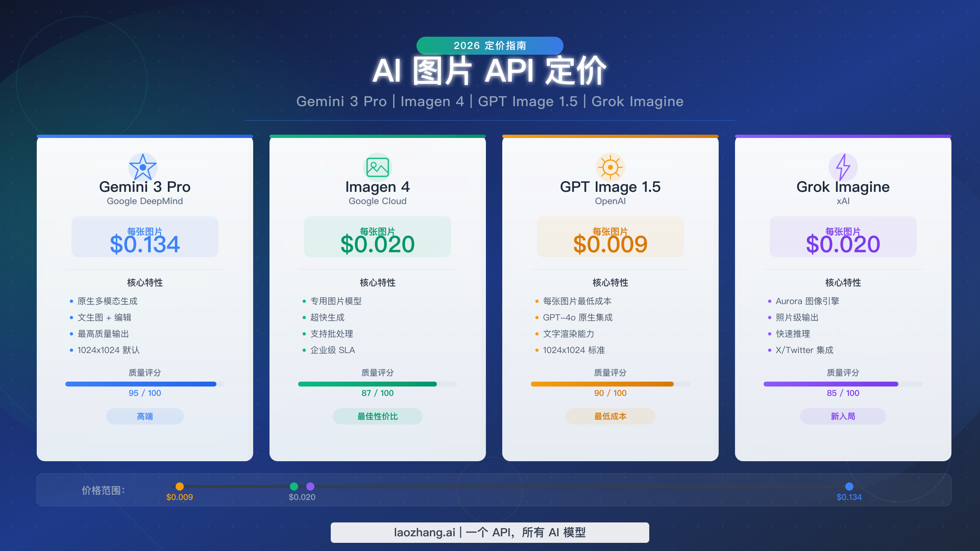Click the Gemini 3 Pro star icon
The height and width of the screenshot is (551, 980).
pos(145,167)
